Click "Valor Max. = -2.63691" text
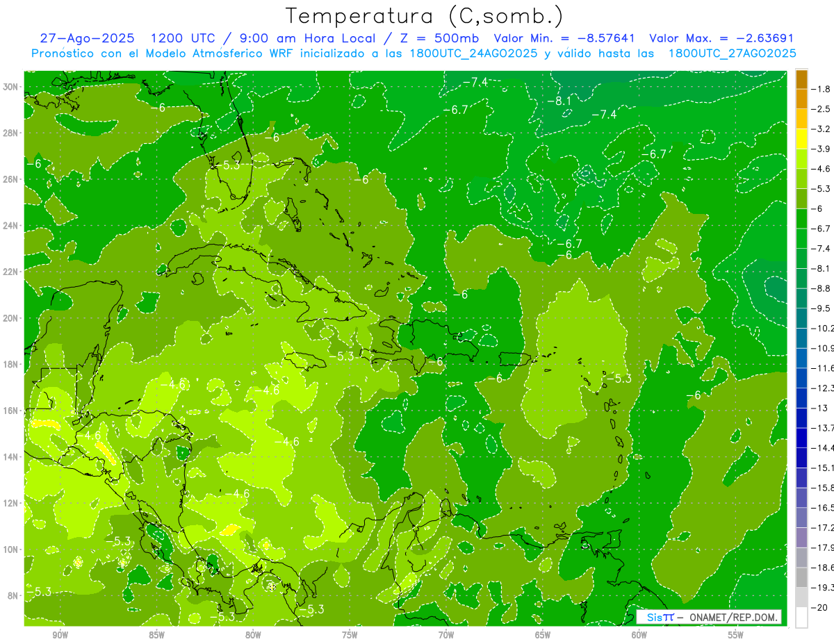The image size is (834, 644). (721, 39)
